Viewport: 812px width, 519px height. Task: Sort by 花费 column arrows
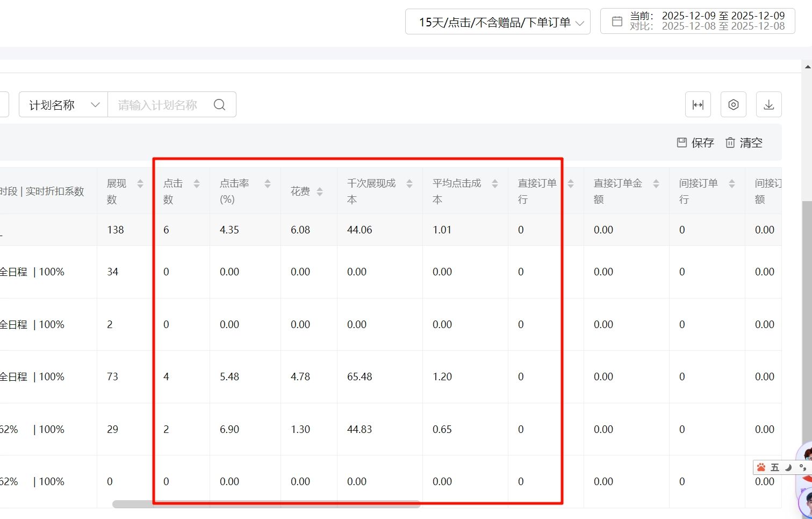click(320, 192)
